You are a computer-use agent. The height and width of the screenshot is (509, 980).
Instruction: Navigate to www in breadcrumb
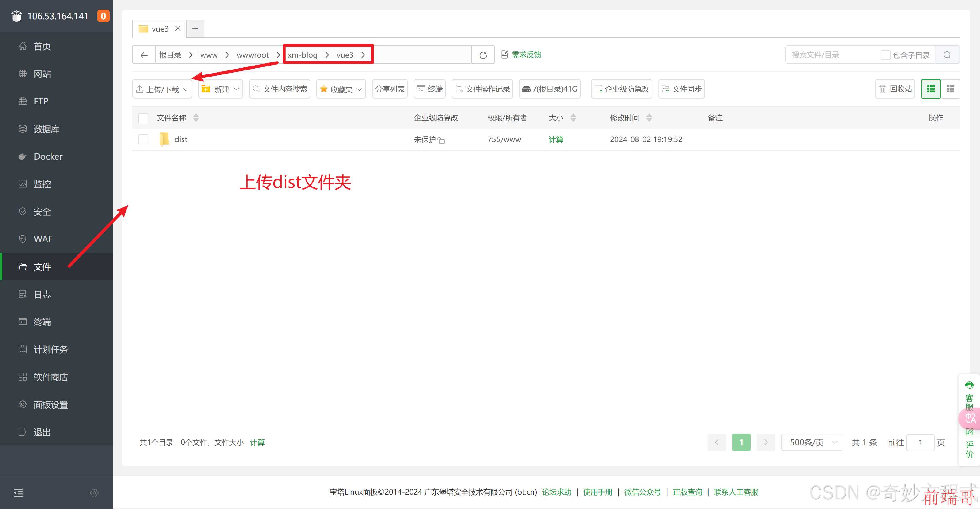pyautogui.click(x=209, y=55)
